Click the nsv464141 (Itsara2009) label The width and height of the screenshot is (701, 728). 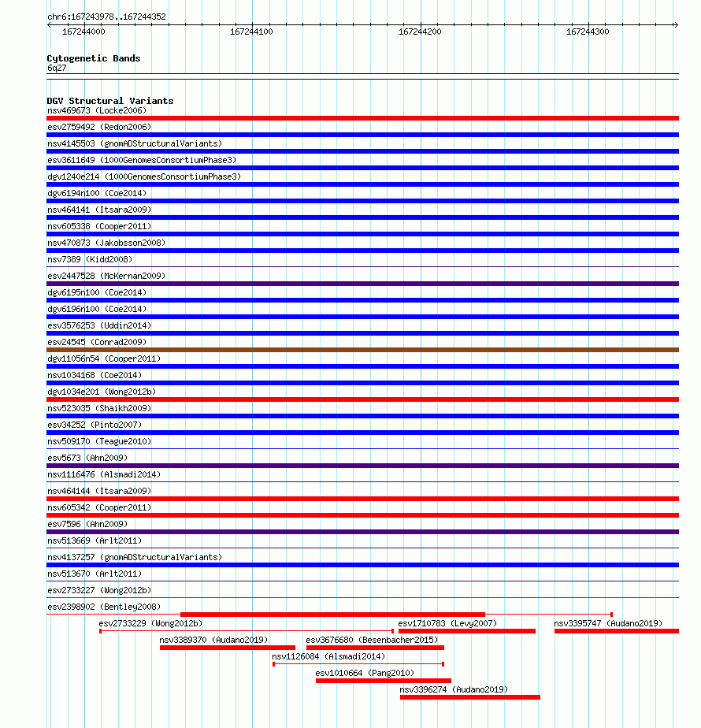tap(99, 210)
